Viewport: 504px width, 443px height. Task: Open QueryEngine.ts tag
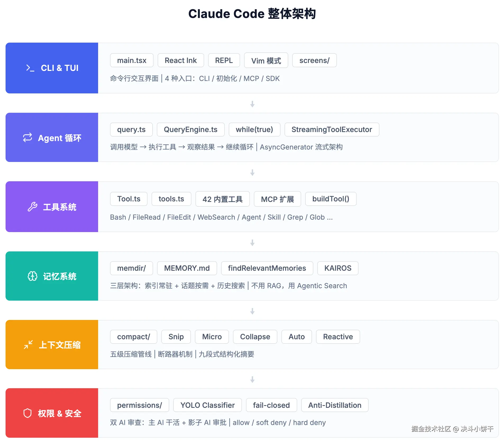point(191,129)
